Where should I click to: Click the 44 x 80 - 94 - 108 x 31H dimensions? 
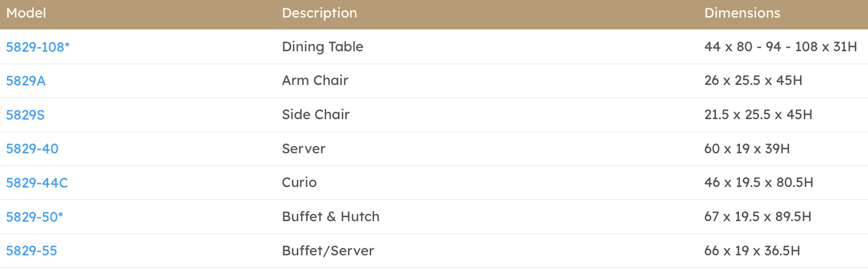[x=780, y=47]
